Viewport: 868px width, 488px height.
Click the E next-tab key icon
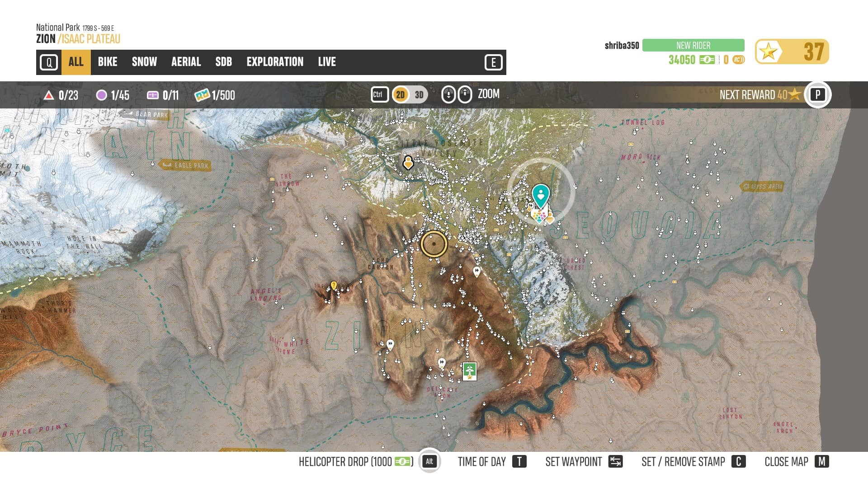coord(493,62)
